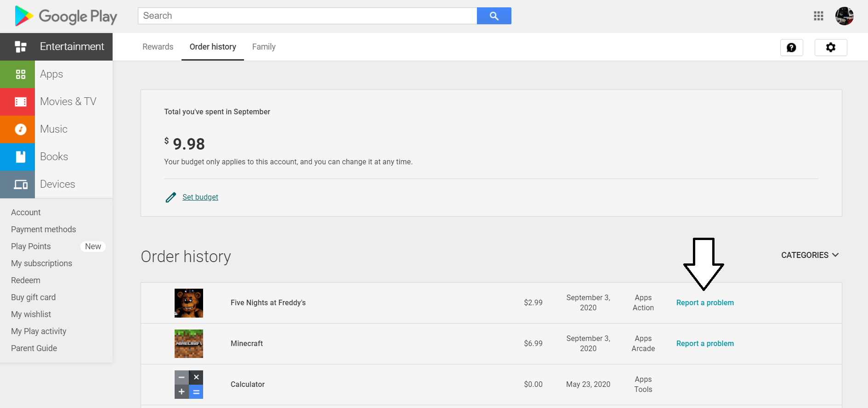
Task: Click the 9.98 total spent amount
Action: click(188, 144)
